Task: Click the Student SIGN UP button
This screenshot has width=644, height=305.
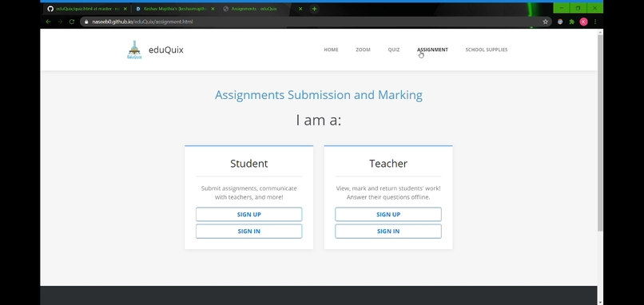Action: pos(249,214)
